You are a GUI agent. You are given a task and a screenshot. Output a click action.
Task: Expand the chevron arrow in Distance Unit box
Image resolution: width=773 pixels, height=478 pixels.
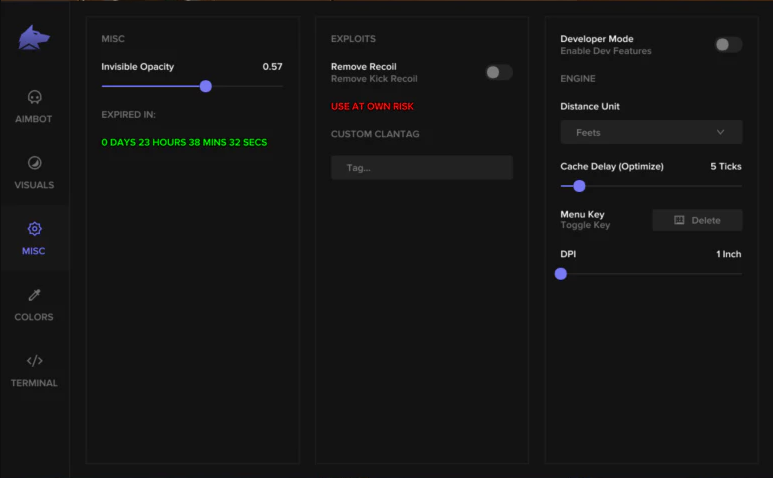coord(721,132)
